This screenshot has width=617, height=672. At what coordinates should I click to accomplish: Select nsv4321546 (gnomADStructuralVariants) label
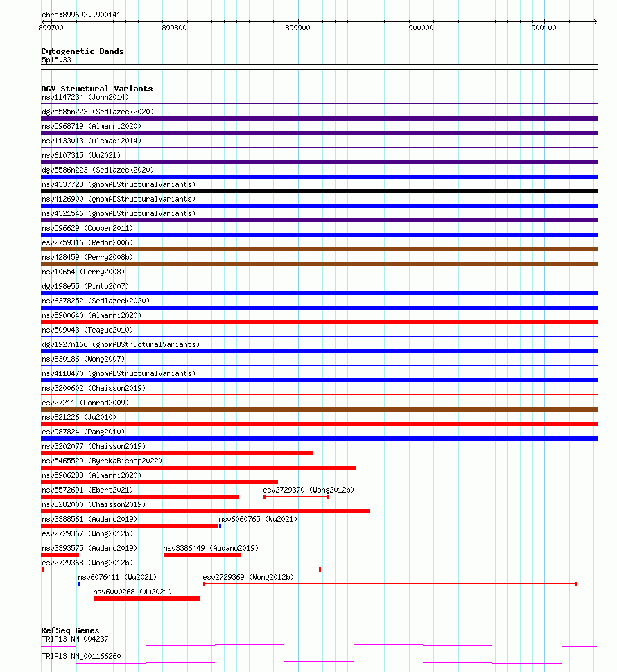tap(119, 214)
